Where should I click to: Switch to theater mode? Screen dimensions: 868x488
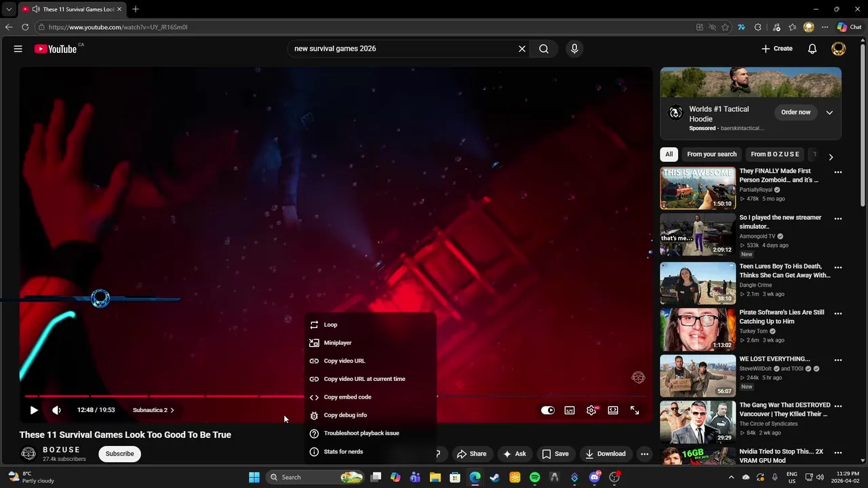click(613, 410)
